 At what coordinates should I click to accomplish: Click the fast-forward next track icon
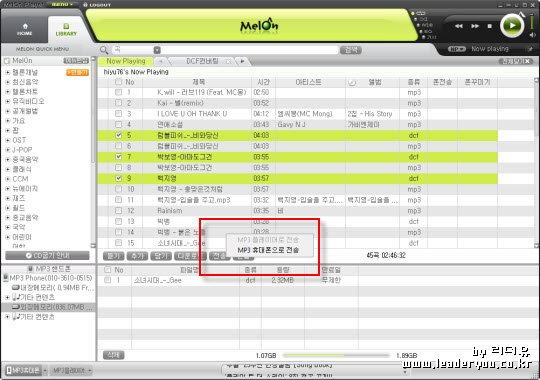coord(475,26)
